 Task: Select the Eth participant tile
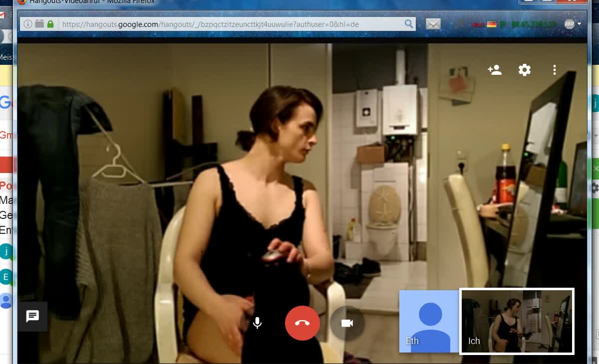429,321
